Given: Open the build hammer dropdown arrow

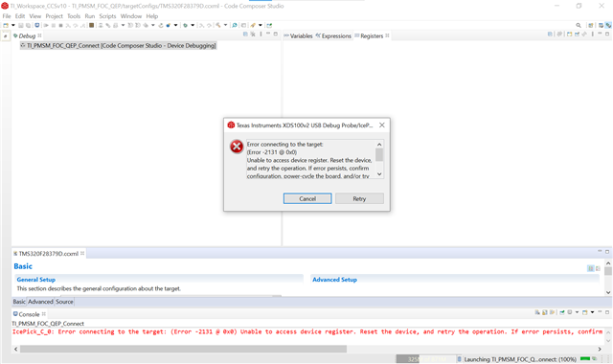Looking at the screenshot, I should point(225,25).
